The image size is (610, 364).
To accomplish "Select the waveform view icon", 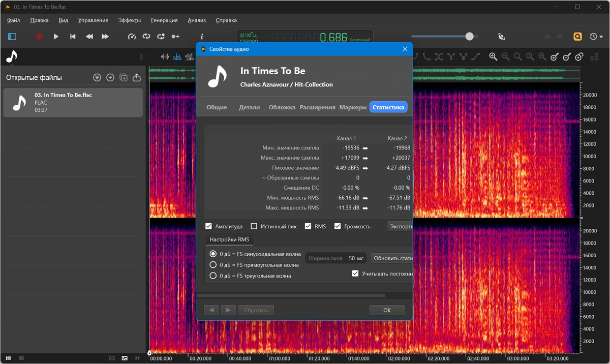I will [x=165, y=57].
